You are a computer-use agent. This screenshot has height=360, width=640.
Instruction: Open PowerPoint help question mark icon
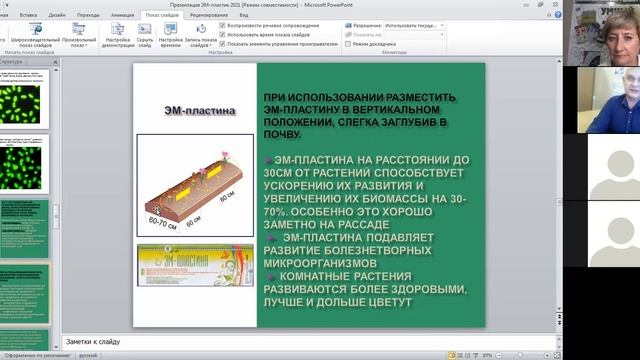[x=558, y=15]
